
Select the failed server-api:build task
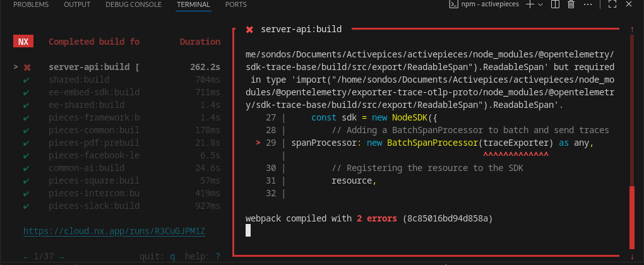pos(93,67)
